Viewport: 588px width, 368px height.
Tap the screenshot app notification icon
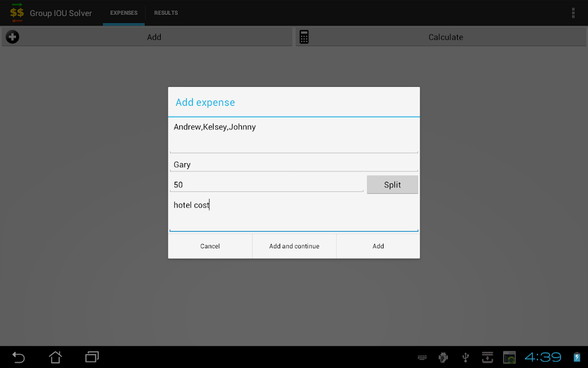click(509, 358)
